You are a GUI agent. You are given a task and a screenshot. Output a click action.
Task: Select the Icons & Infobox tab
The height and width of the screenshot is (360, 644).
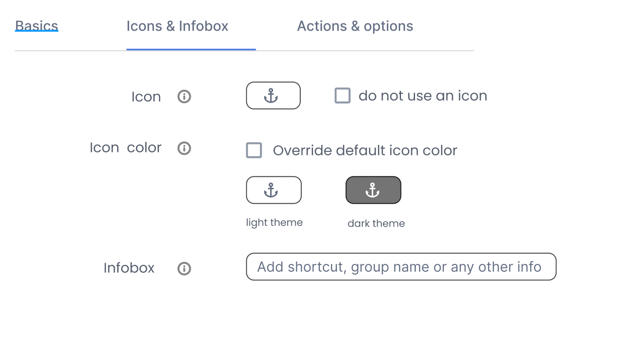[177, 26]
